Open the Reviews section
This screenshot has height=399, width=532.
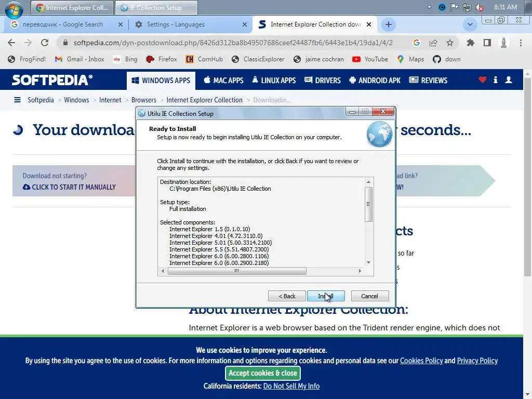click(x=428, y=81)
